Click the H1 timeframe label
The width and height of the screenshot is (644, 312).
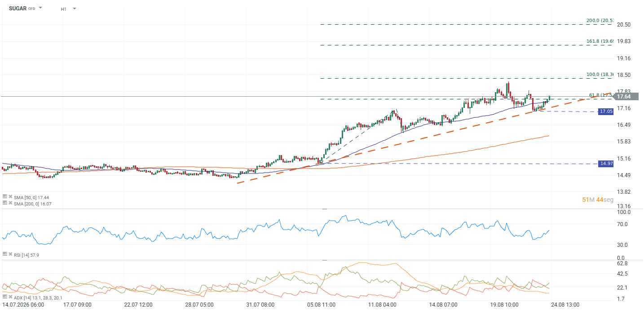pyautogui.click(x=64, y=9)
